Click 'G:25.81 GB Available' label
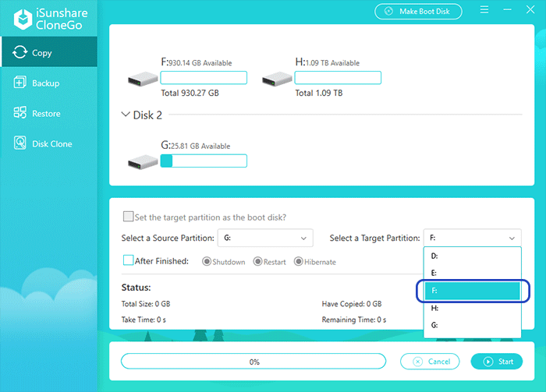 pyautogui.click(x=195, y=146)
